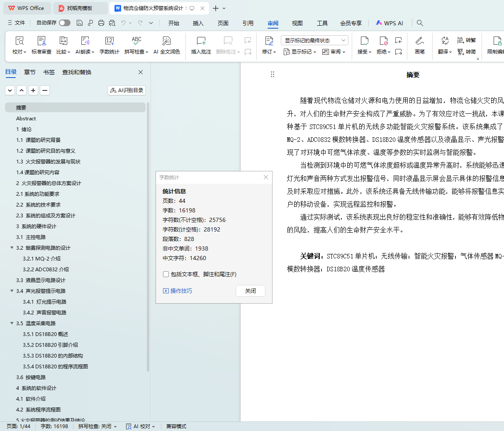
Task: Check 包括文本框、脚注和尾注 checkbox
Action: tap(166, 274)
